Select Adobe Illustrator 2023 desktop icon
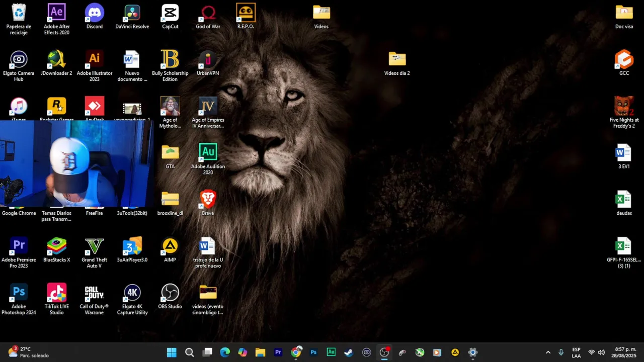 [x=94, y=66]
